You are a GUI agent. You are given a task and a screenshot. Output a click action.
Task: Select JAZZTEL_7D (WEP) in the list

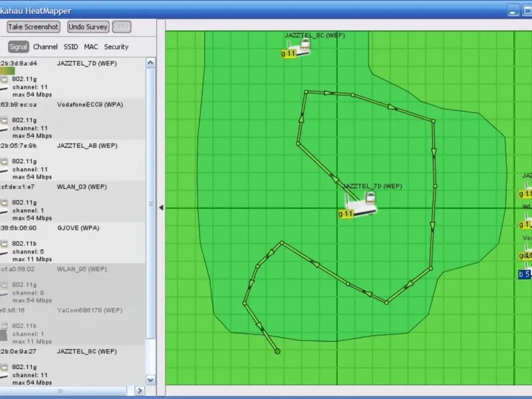pyautogui.click(x=87, y=63)
